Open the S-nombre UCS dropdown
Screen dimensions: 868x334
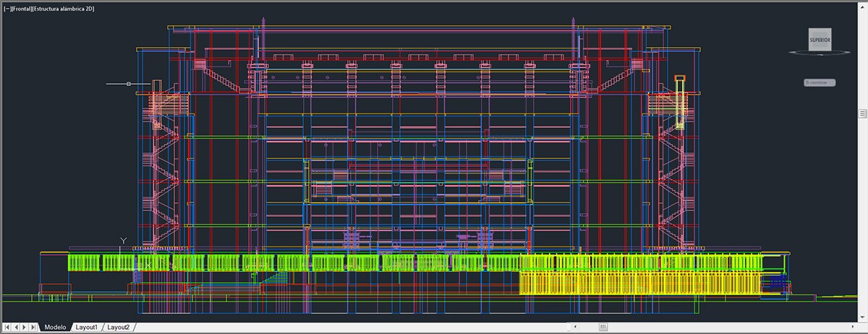tap(820, 82)
